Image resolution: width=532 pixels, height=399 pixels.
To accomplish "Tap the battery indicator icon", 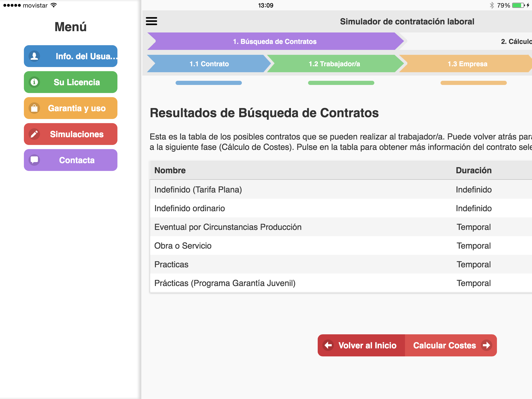I will coord(519,5).
